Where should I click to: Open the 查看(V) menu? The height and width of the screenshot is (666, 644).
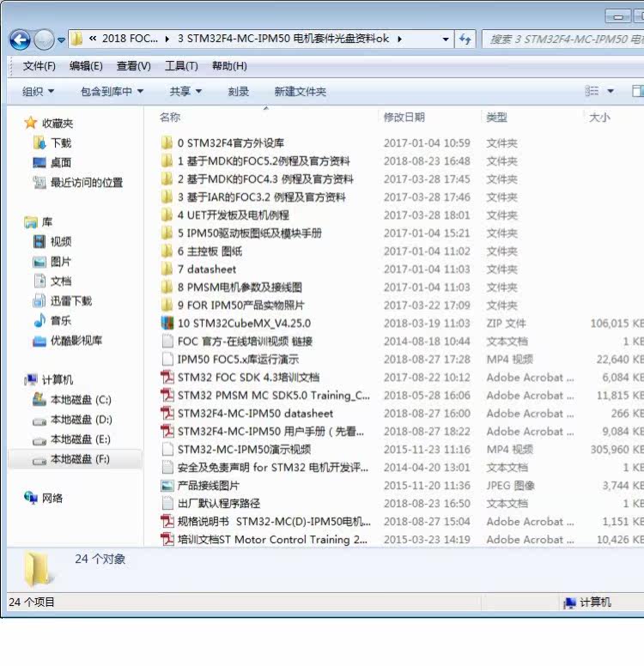(133, 66)
